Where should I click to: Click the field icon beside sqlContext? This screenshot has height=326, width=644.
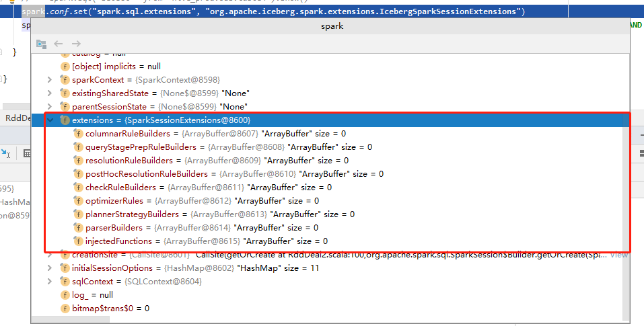pos(65,282)
